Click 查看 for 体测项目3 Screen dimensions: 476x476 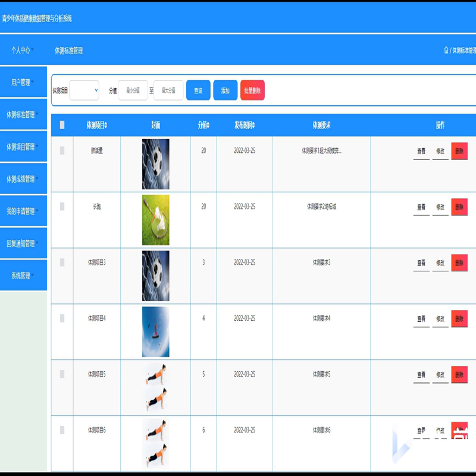pos(421,263)
